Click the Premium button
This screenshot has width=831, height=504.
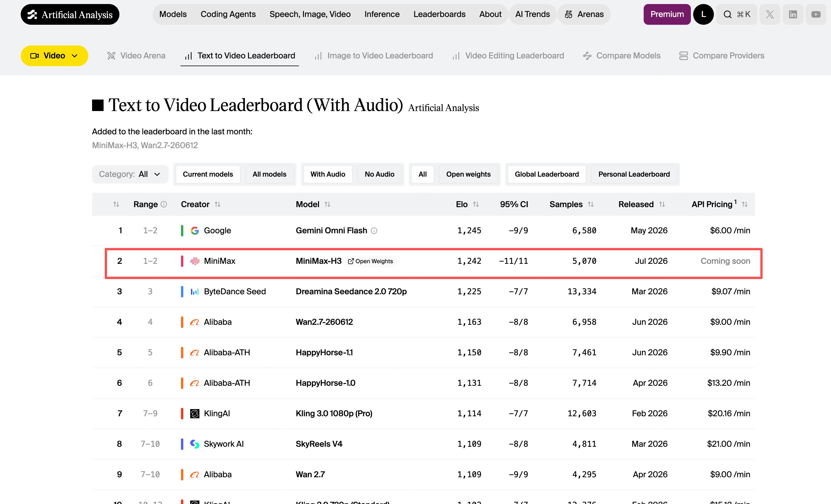coord(667,14)
